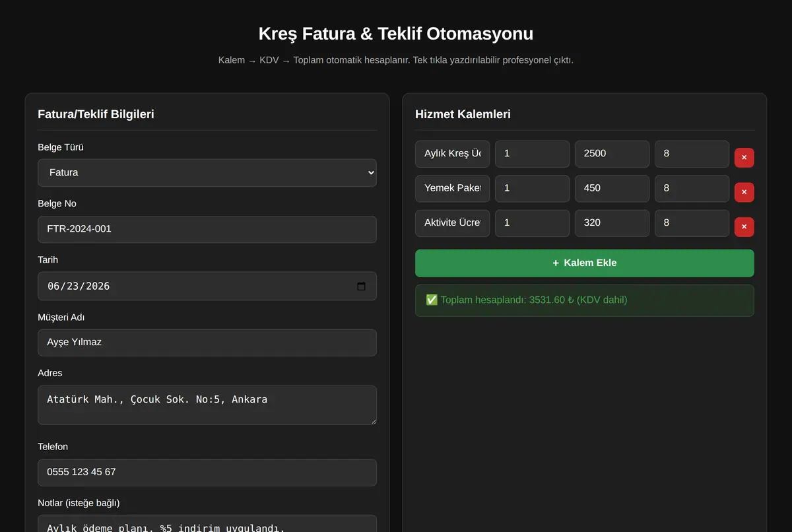Image resolution: width=792 pixels, height=532 pixels.
Task: Edit KDV rate in Yemek Paketi row
Action: point(692,189)
